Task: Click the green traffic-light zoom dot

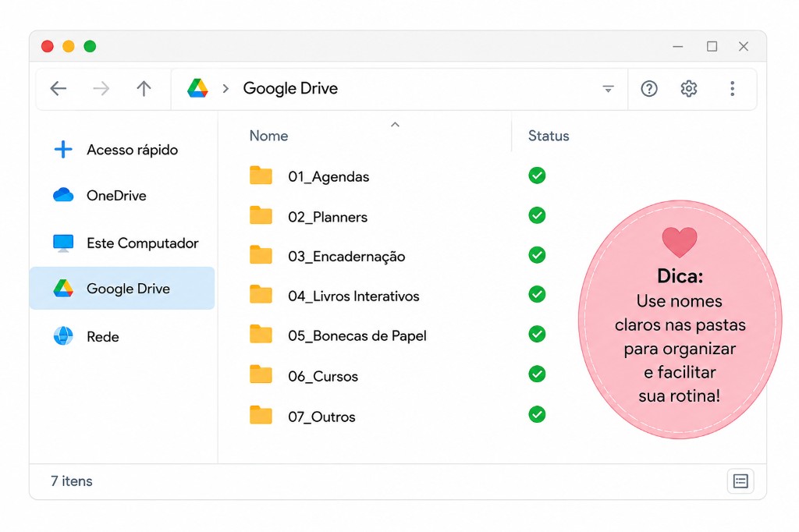Action: pos(90,46)
